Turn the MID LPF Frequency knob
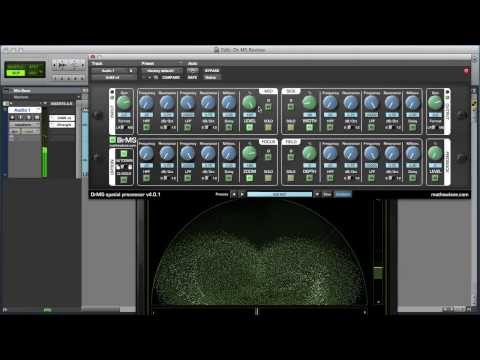This screenshot has width=480, height=360. pyautogui.click(x=188, y=103)
